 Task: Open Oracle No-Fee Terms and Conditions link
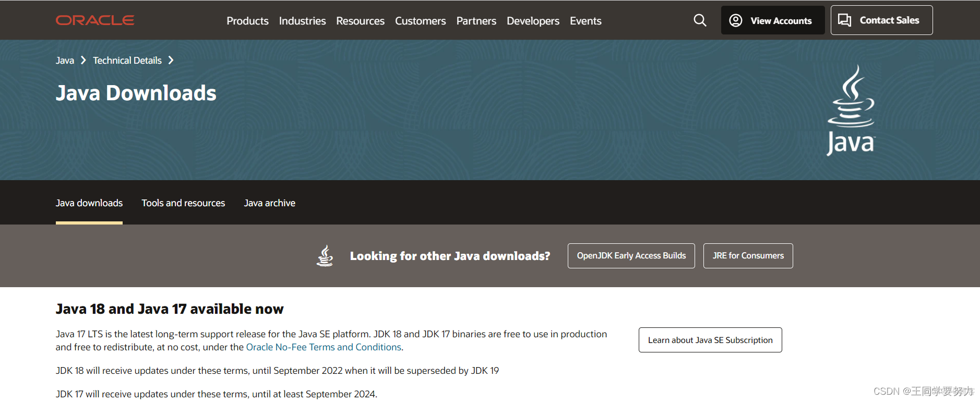coord(324,347)
